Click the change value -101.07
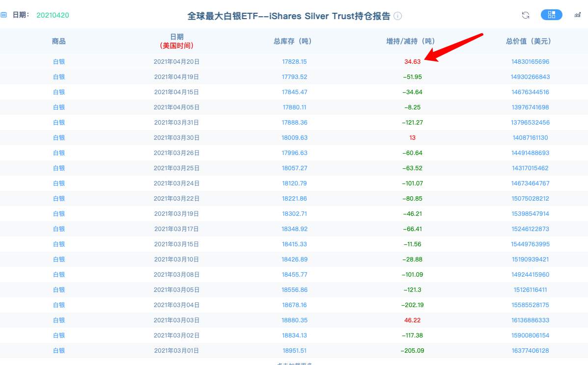 point(412,183)
